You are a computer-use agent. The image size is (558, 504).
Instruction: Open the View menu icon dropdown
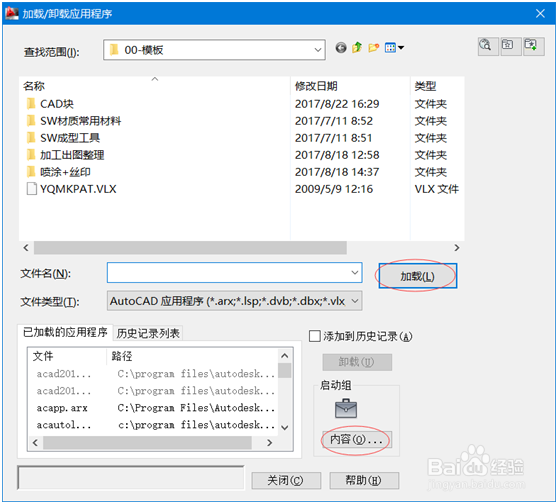click(394, 47)
